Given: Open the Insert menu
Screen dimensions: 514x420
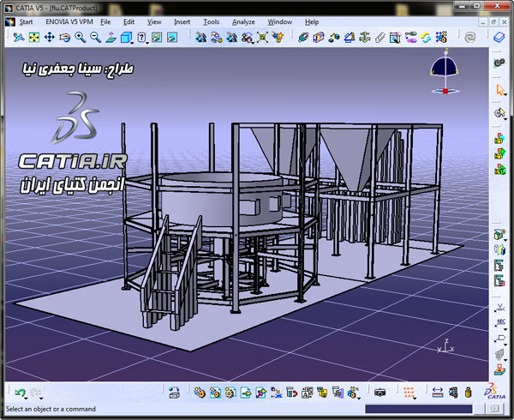Looking at the screenshot, I should click(x=182, y=22).
